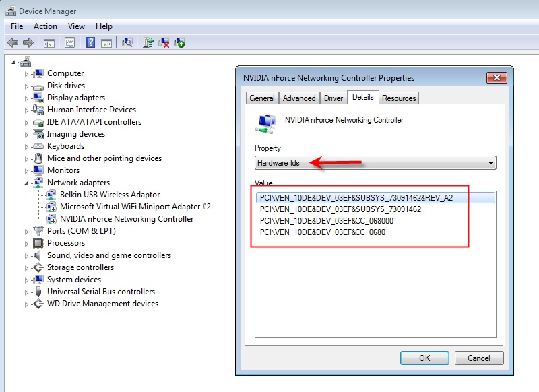Select the Details tab
Screen dimensions: 539x392
363,97
